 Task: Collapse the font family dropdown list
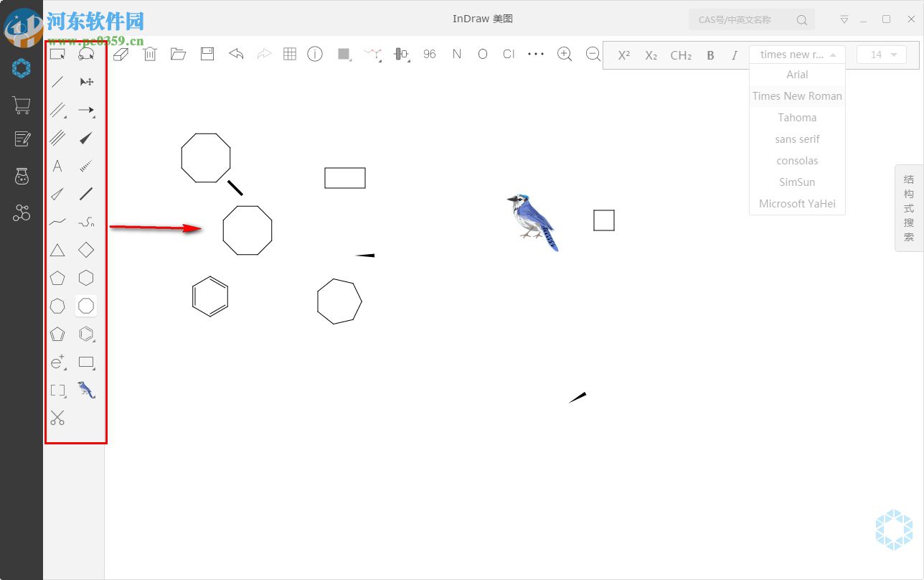click(832, 54)
